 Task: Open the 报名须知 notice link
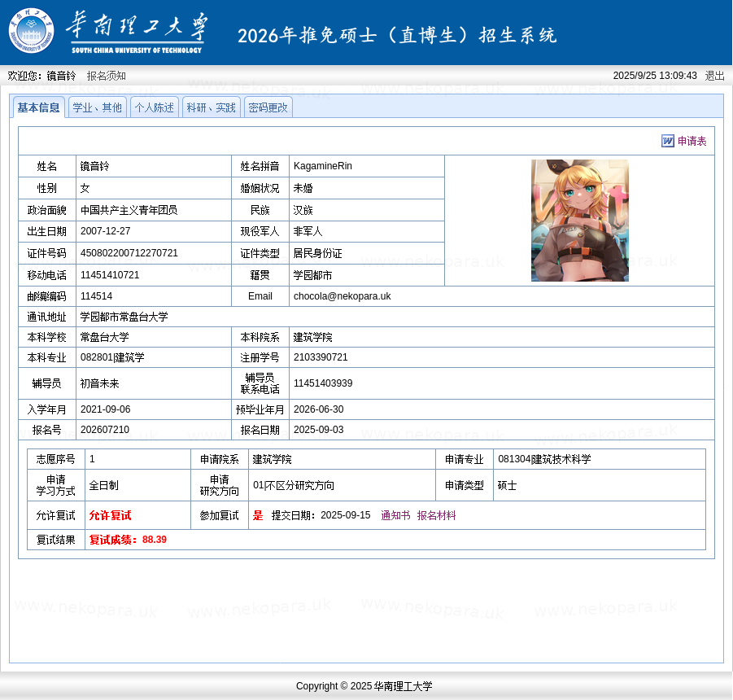(x=107, y=76)
